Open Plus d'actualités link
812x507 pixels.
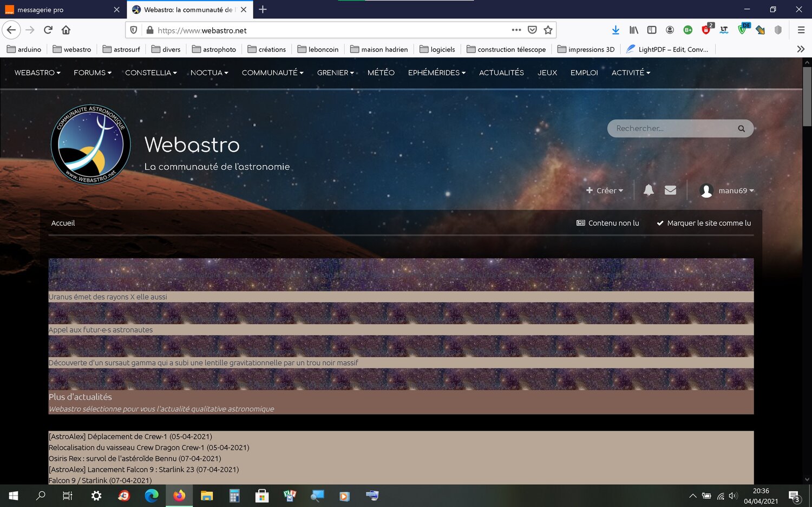pyautogui.click(x=80, y=397)
